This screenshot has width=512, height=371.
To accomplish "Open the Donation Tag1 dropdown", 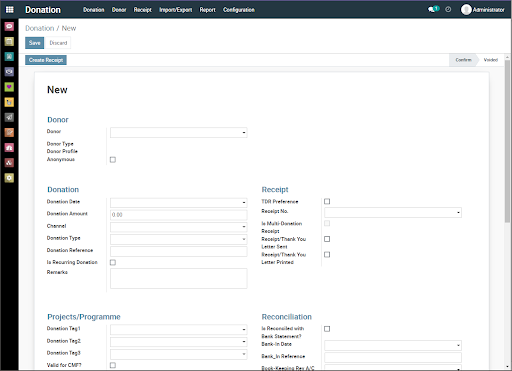I will coord(179,330).
